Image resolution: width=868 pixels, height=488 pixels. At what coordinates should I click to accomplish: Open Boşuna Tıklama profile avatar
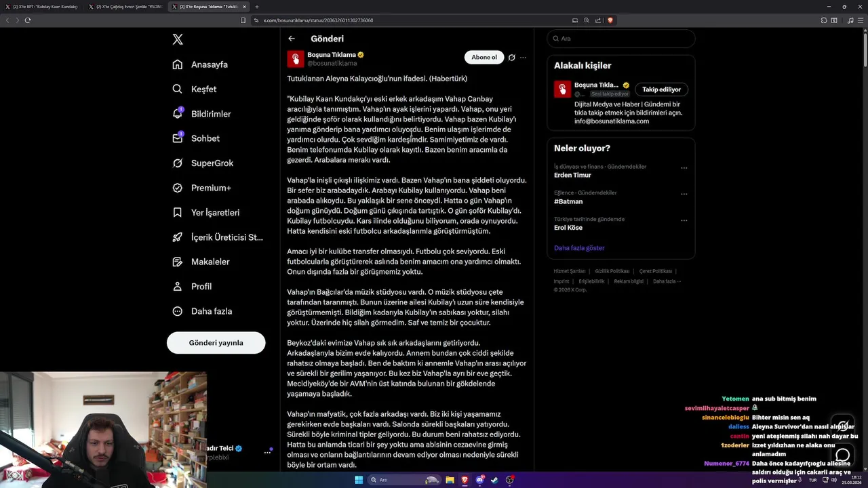[x=296, y=59]
